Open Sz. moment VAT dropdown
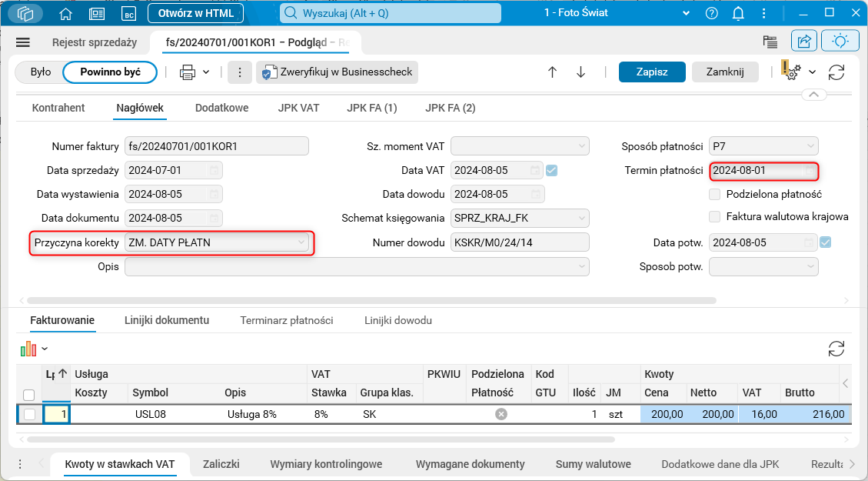The height and width of the screenshot is (481, 868). pyautogui.click(x=581, y=147)
